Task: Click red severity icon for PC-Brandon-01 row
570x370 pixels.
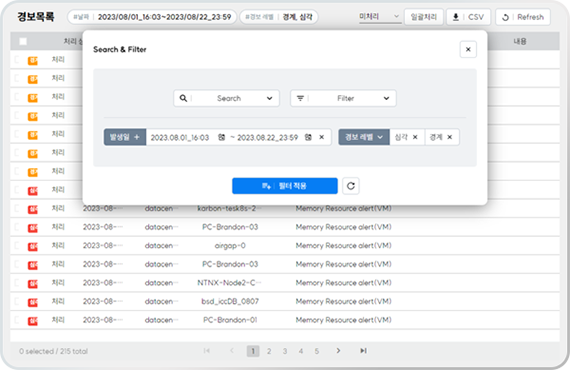Action: pos(33,321)
